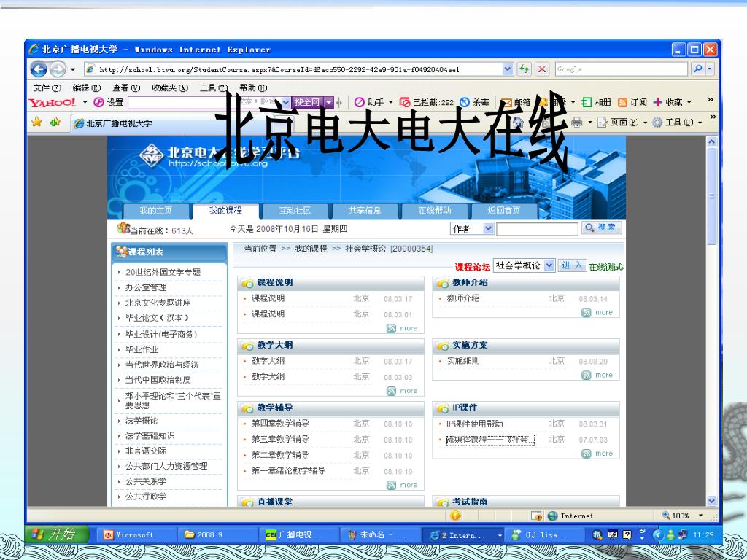Open the 帮助(H) menu
Image resolution: width=747 pixels, height=560 pixels.
tap(253, 87)
